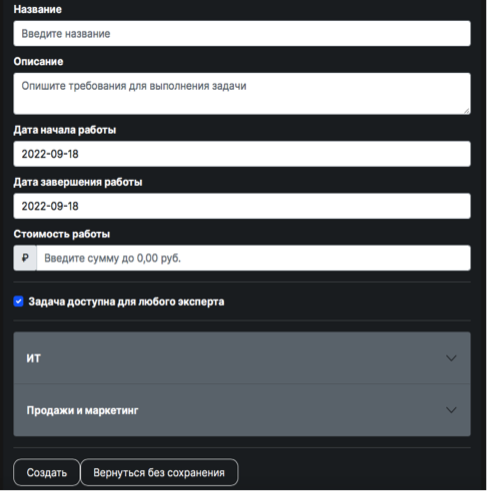Click the Создать button

(47, 472)
